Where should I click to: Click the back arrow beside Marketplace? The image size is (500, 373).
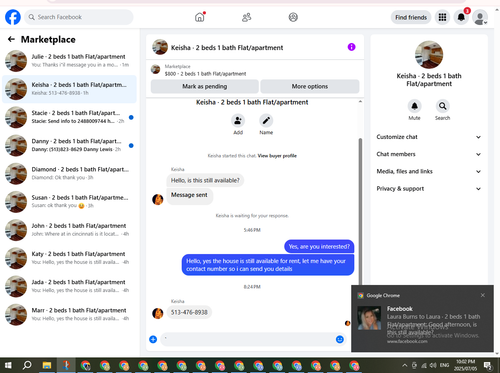(x=11, y=39)
